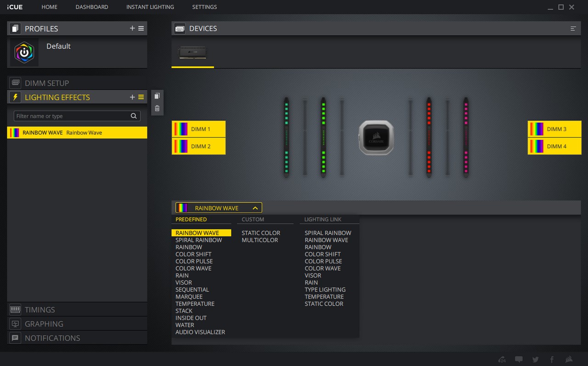Choose custom Static Color effect
Image resolution: width=588 pixels, height=366 pixels.
point(261,233)
